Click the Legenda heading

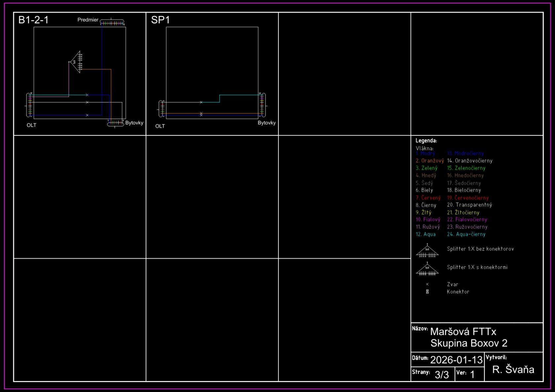tap(426, 141)
